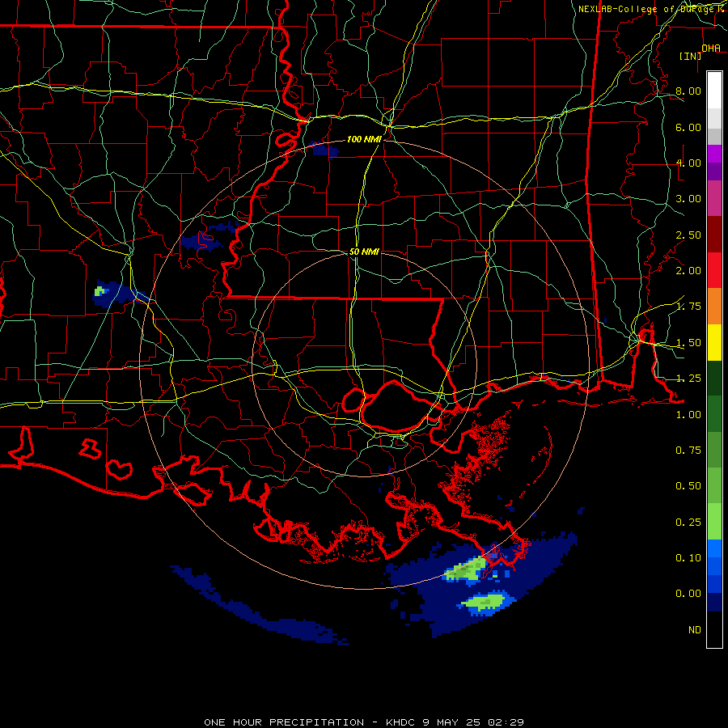The image size is (728, 728).
Task: Click the 'ND' no-data legend label
Action: 695,630
